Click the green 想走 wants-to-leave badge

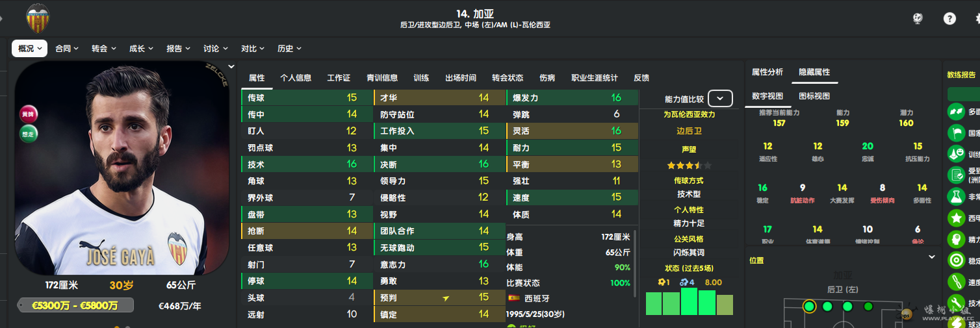(28, 134)
